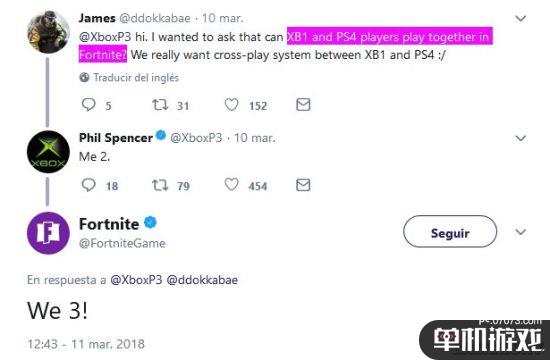The width and height of the screenshot is (550, 360).
Task: Share Phil Spencer's tweet via the envelope icon
Action: pyautogui.click(x=303, y=185)
